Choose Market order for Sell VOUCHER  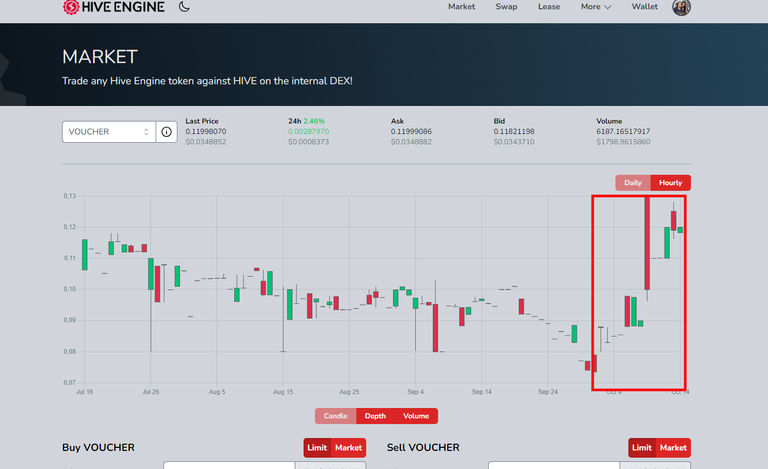tap(673, 447)
